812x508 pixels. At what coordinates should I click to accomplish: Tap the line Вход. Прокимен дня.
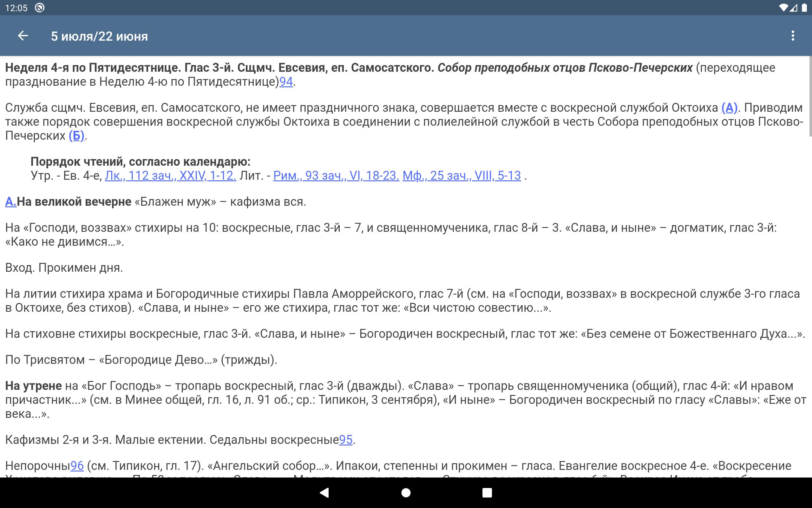[64, 267]
